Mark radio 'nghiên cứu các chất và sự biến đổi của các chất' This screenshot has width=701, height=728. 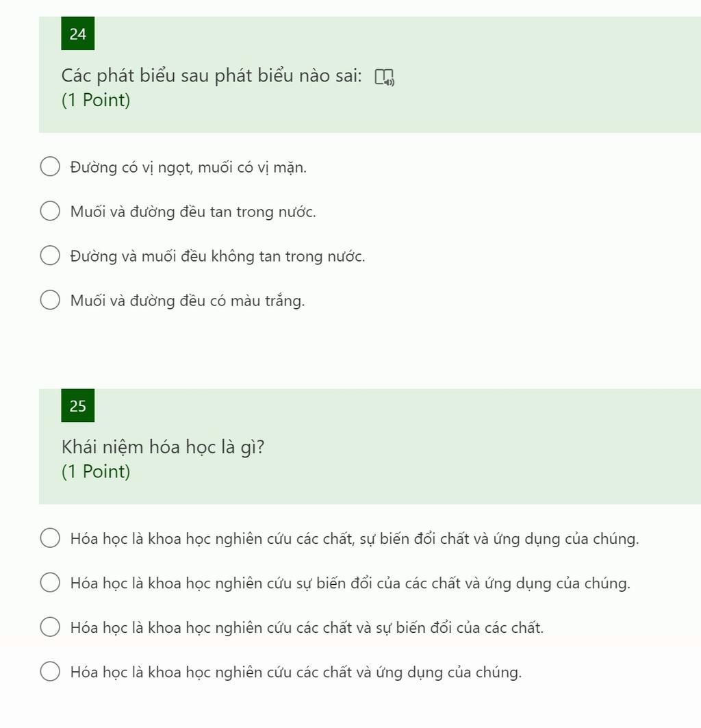click(50, 627)
